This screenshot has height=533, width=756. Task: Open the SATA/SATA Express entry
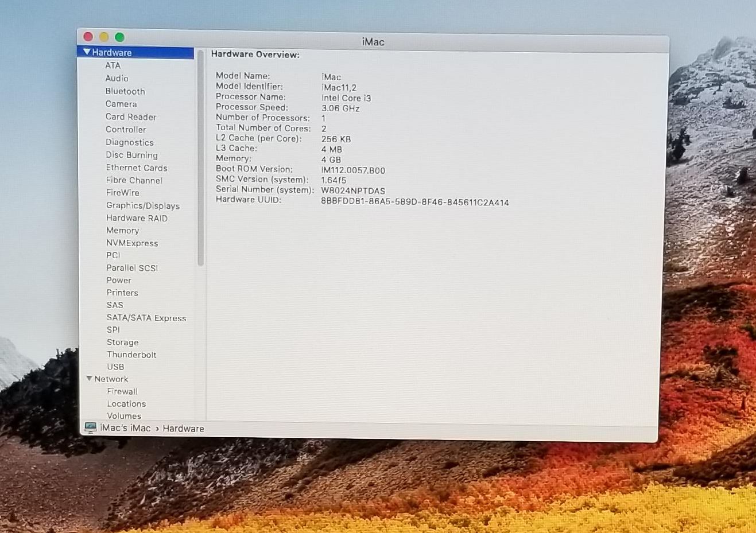click(146, 318)
